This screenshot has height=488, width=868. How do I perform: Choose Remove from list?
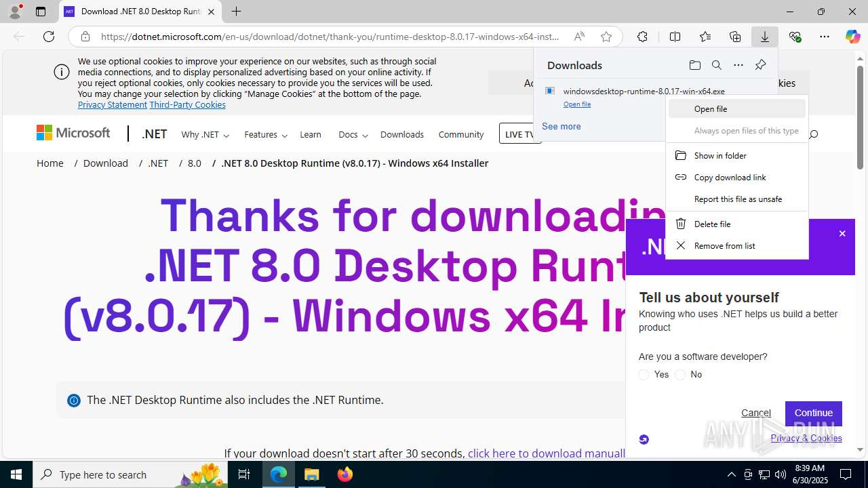coord(737,245)
